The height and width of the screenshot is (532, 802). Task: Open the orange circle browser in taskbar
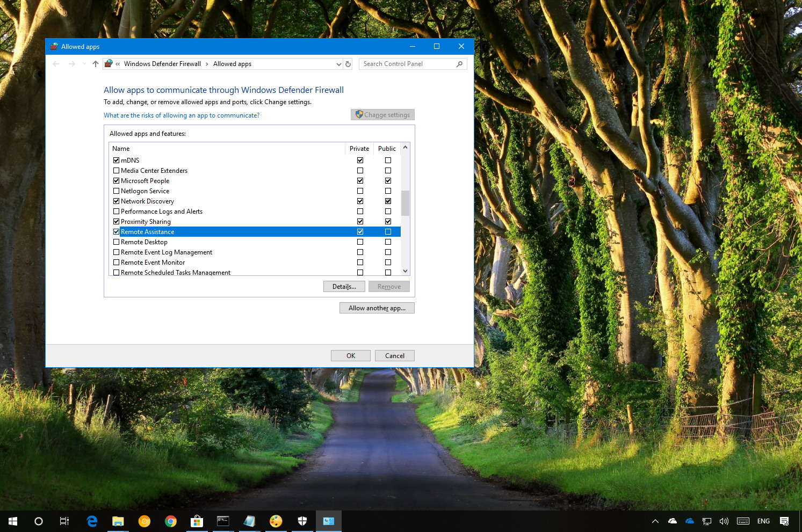coord(144,521)
